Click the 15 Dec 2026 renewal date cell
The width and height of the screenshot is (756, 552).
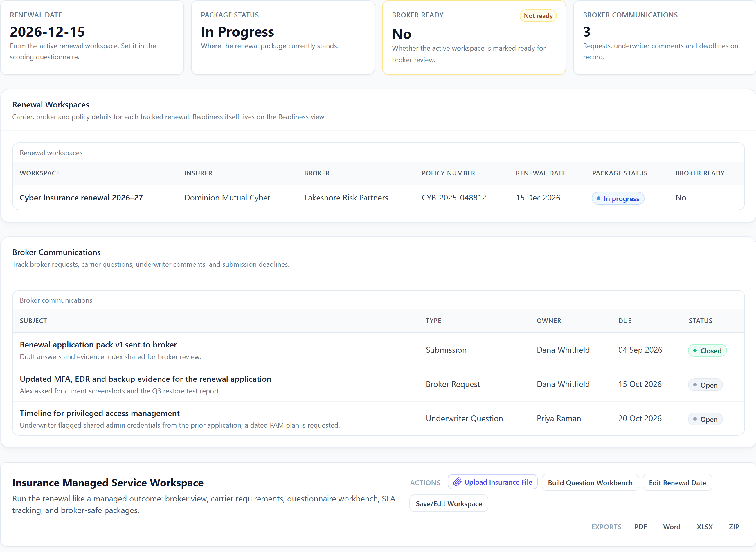coord(538,198)
